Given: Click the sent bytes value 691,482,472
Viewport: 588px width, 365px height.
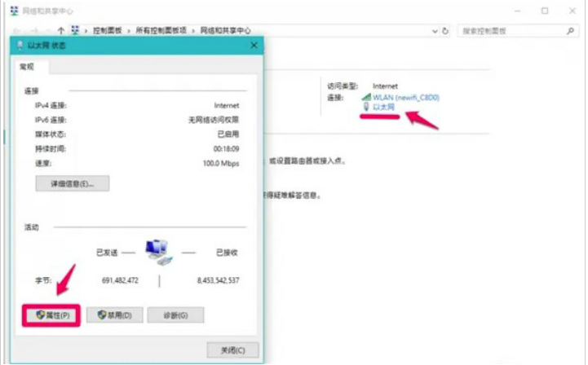Looking at the screenshot, I should tap(120, 280).
